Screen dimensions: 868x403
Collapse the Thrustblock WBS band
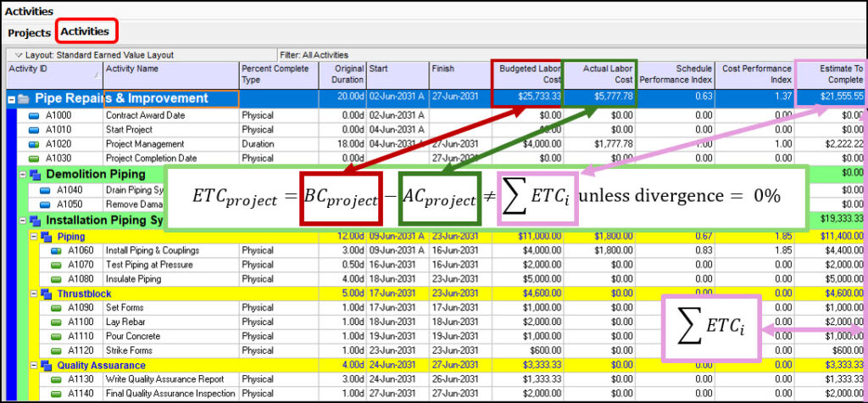(x=34, y=294)
